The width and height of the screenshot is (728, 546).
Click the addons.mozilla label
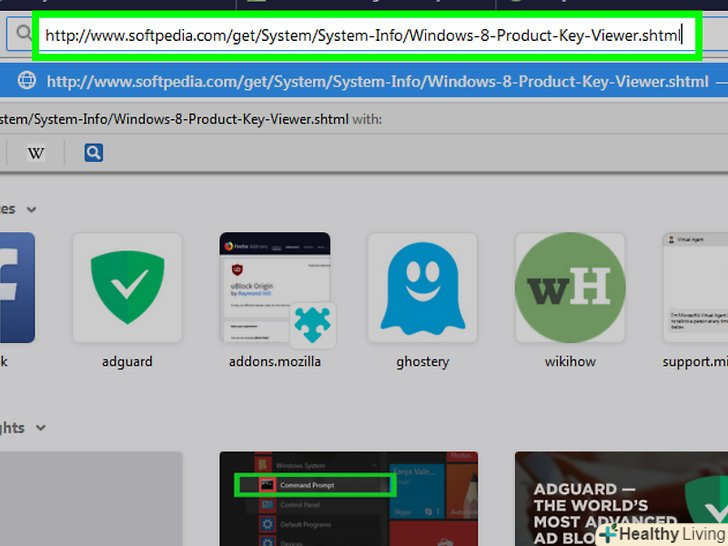[275, 362]
